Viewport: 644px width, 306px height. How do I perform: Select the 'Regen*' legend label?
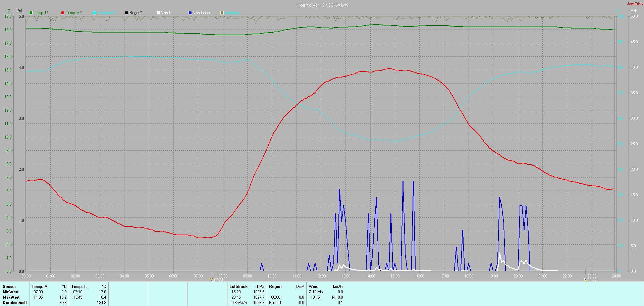point(136,13)
